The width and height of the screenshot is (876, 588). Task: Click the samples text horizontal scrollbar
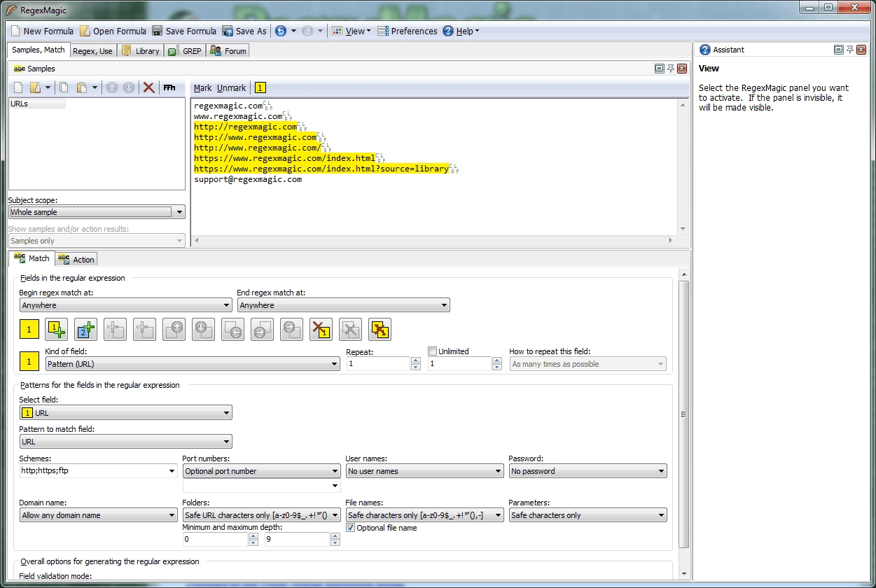point(435,241)
